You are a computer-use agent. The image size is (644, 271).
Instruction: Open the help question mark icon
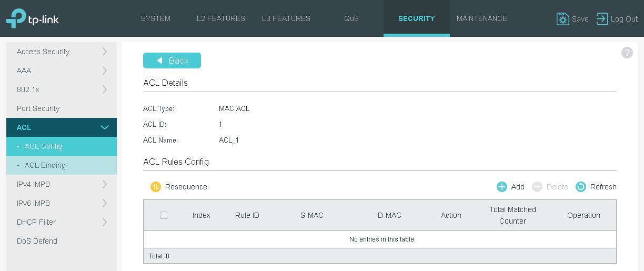pyautogui.click(x=627, y=53)
